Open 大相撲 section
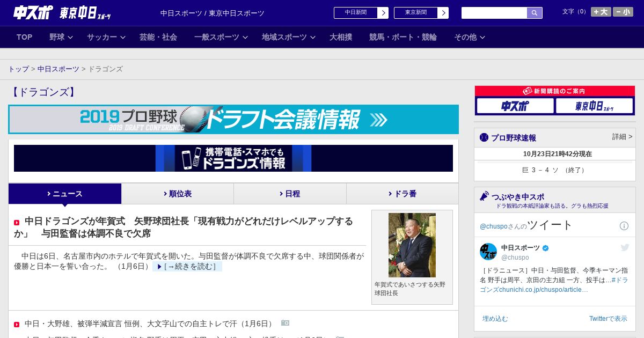Viewport: 644px width, 338px height. click(x=341, y=37)
